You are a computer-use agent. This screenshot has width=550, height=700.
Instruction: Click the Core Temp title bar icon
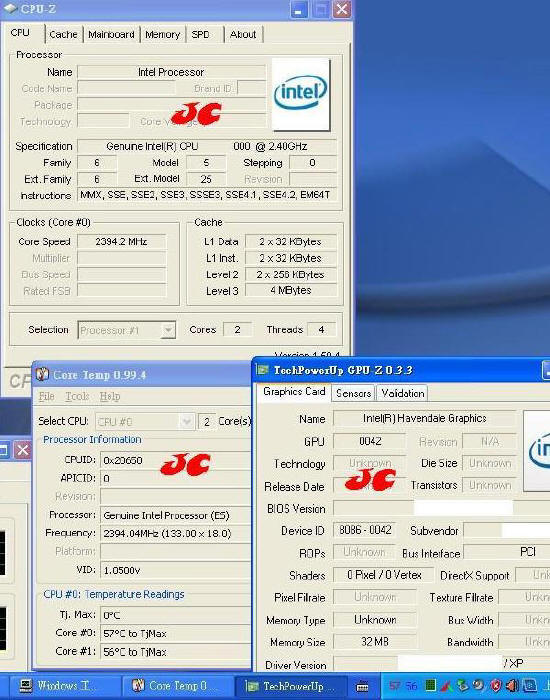42,374
